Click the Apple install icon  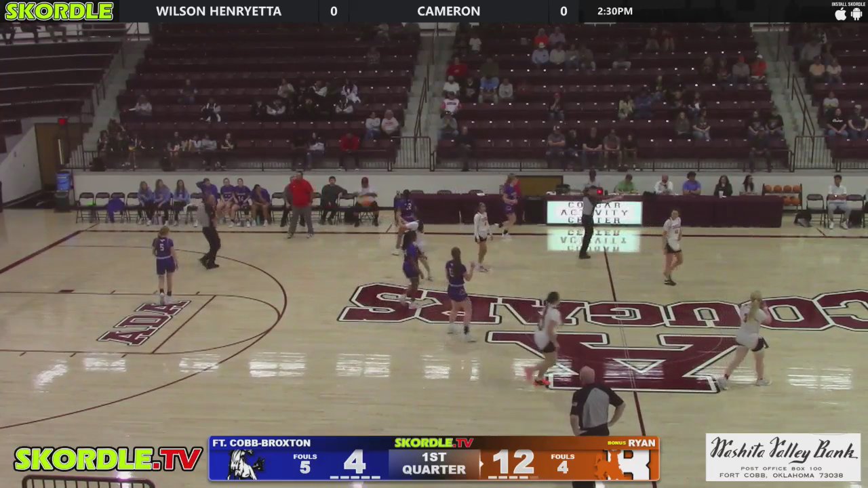click(x=841, y=14)
